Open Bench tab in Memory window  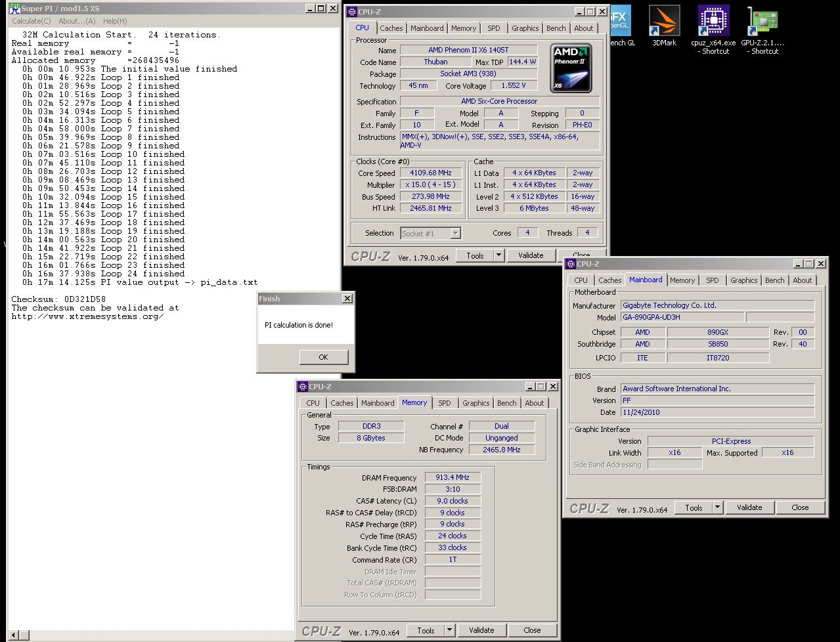[507, 403]
